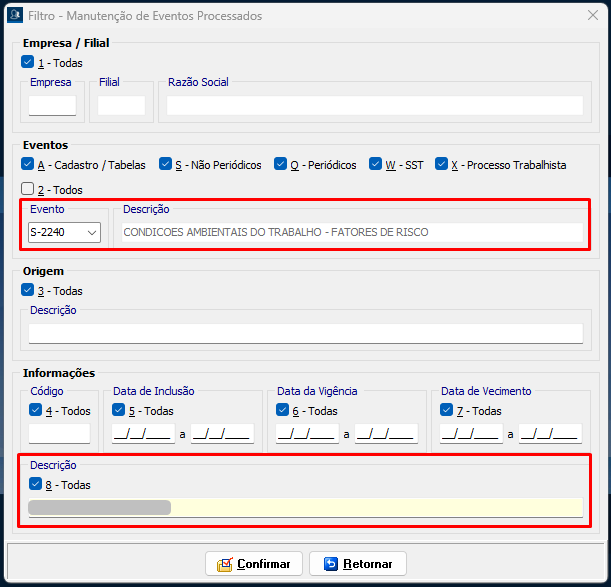This screenshot has width=611, height=587.
Task: Uncheck '8 - Todas' Descrição checkbox
Action: tap(36, 485)
